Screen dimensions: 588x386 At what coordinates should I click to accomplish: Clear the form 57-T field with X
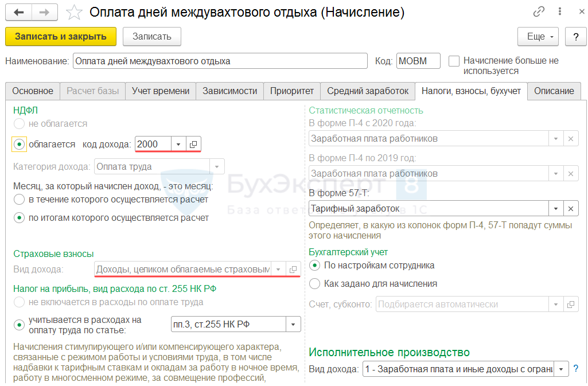click(571, 208)
